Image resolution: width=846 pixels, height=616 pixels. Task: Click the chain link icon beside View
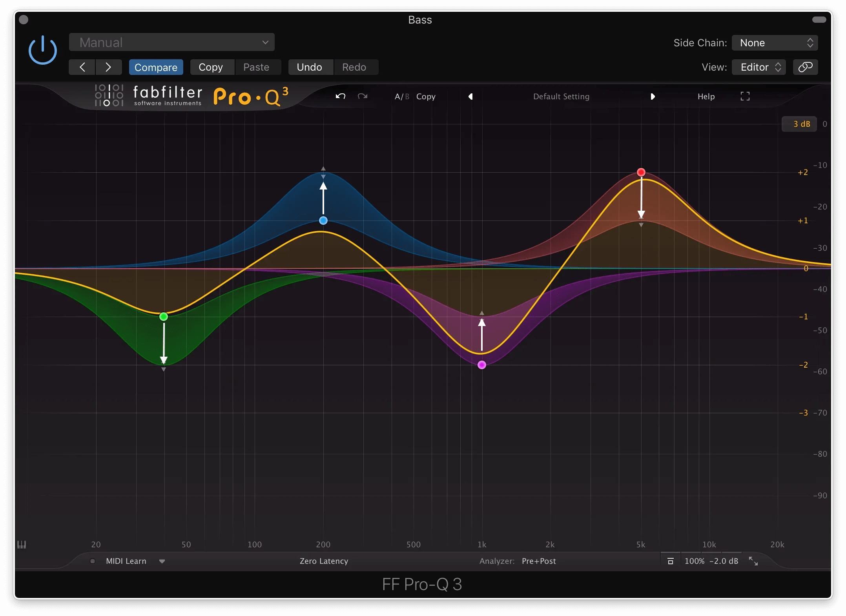(x=805, y=67)
